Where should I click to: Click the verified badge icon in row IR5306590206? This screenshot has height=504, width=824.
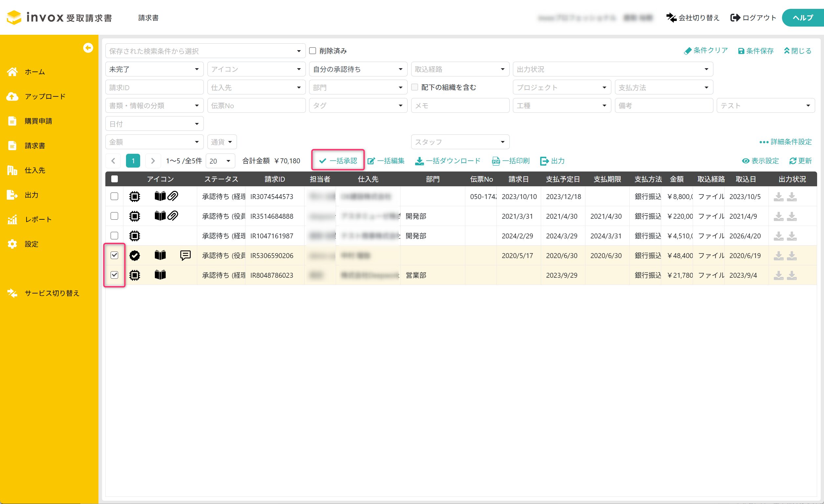point(135,255)
